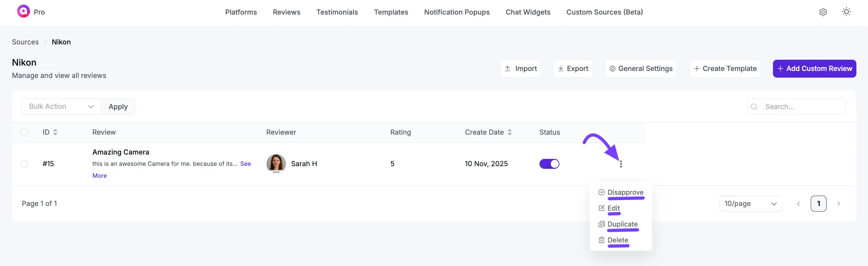This screenshot has height=266, width=868.
Task: Click Create Template button
Action: pos(725,69)
